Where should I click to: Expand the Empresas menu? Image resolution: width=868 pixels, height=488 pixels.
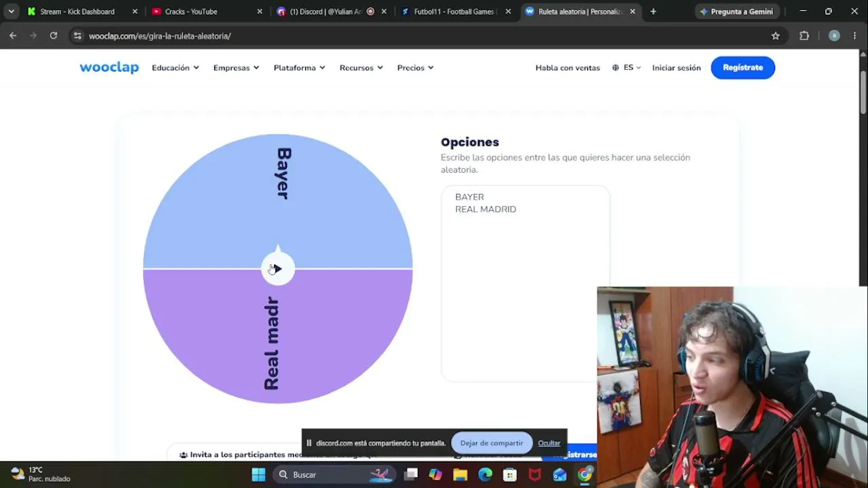click(236, 68)
